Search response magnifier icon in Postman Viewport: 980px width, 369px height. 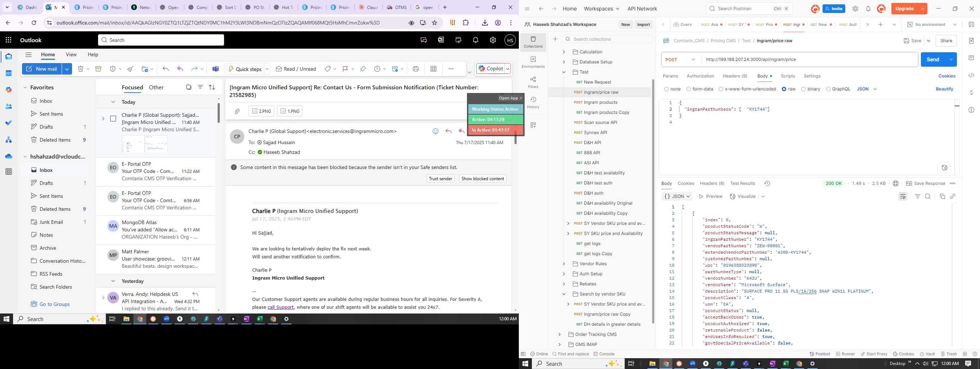coord(927,196)
